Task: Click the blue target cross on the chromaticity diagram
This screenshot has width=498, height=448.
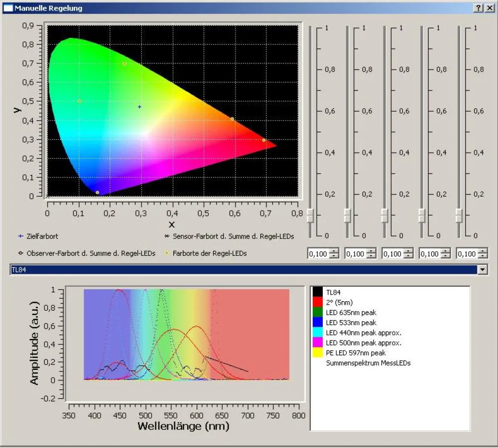Action: [x=139, y=107]
